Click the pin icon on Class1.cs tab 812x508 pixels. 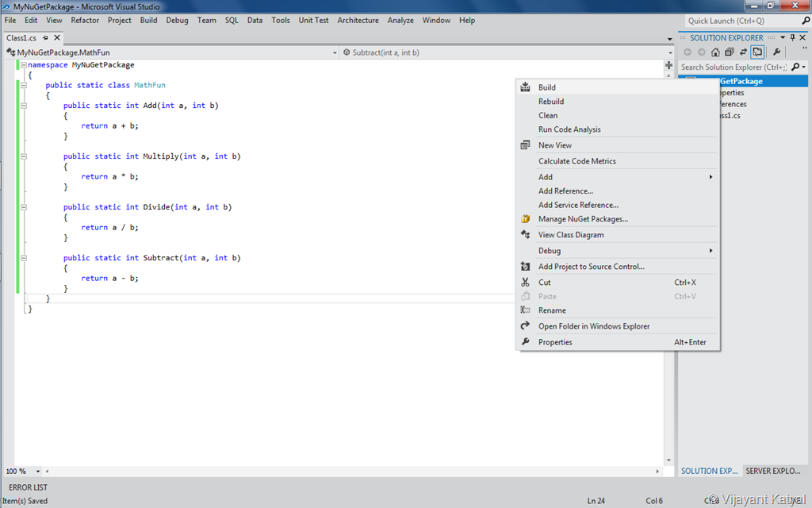click(x=45, y=38)
